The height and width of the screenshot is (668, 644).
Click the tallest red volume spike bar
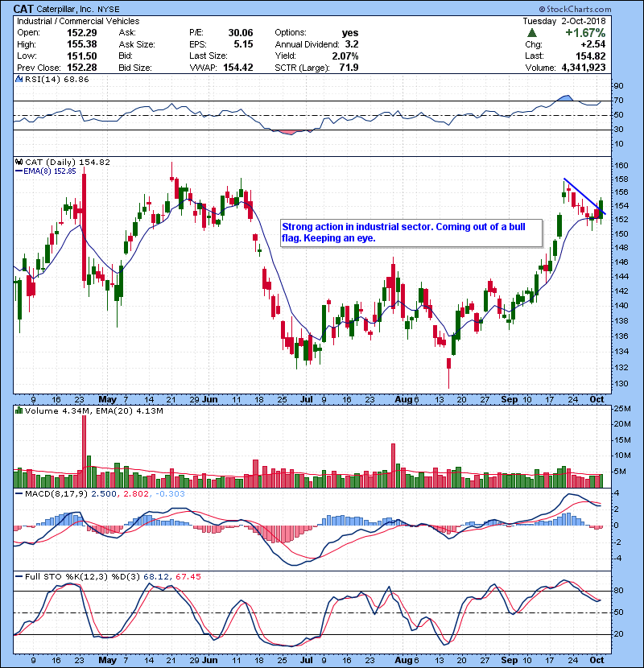[84, 452]
